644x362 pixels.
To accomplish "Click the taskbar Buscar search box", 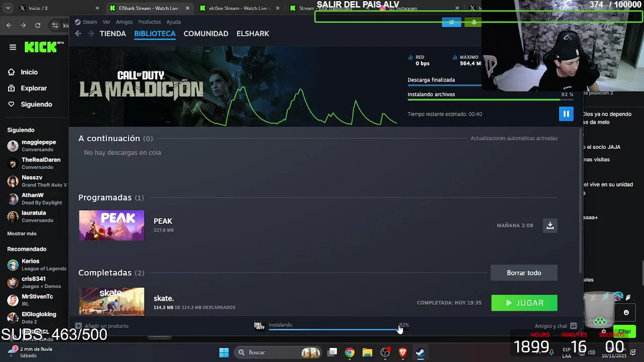I will [x=278, y=352].
